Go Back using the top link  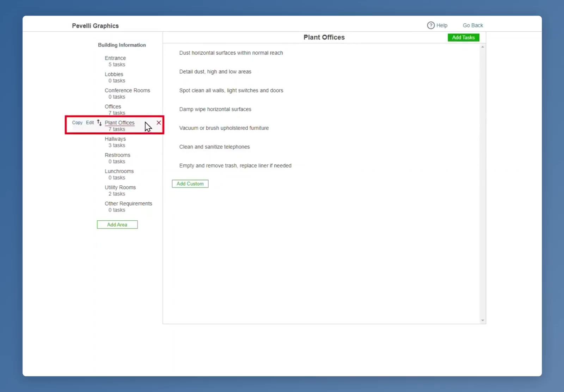pyautogui.click(x=473, y=25)
